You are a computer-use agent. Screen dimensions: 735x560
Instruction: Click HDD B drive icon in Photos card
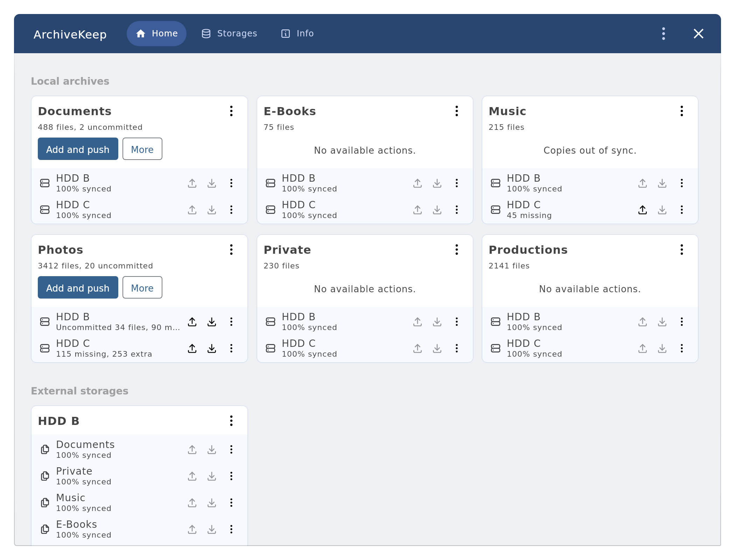(45, 322)
